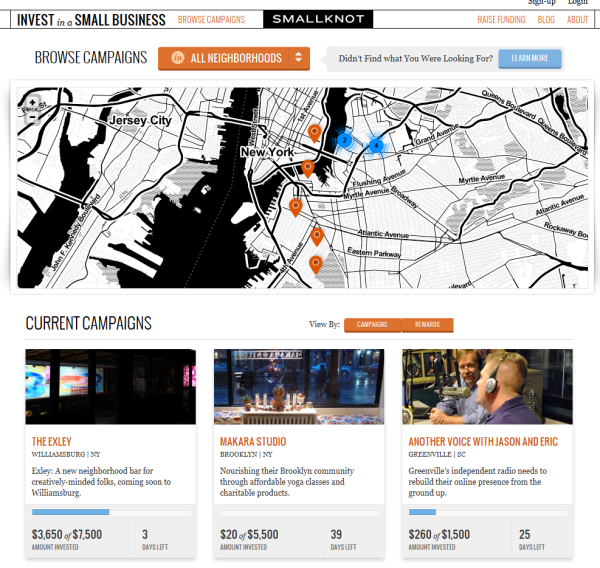Open Browse Campaigns in the top navigation

coord(211,20)
